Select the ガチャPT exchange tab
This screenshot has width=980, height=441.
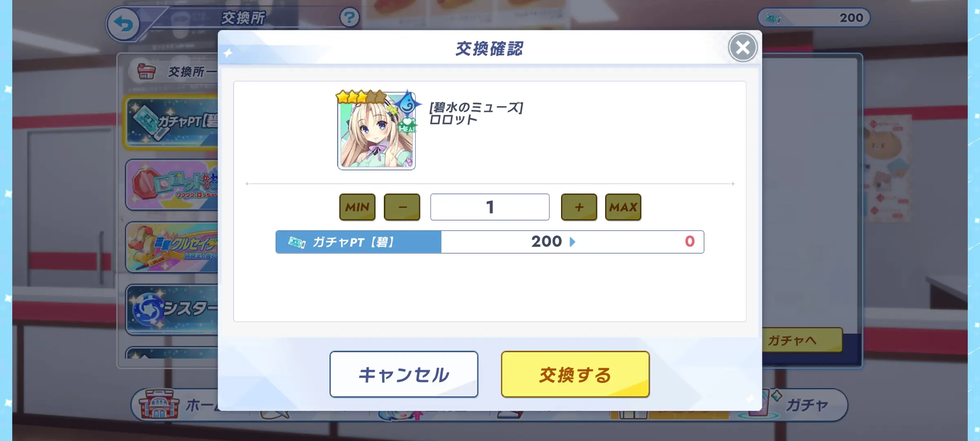tap(171, 122)
